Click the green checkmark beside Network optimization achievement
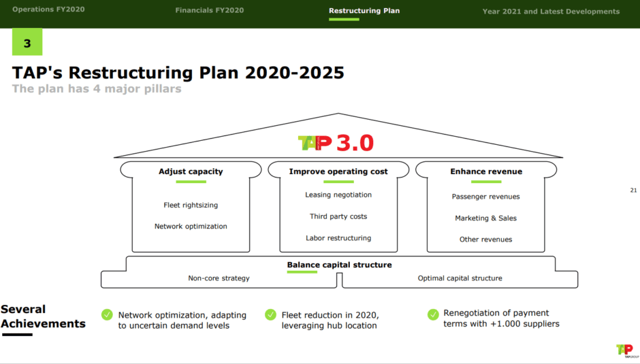The image size is (640, 364). tap(107, 314)
